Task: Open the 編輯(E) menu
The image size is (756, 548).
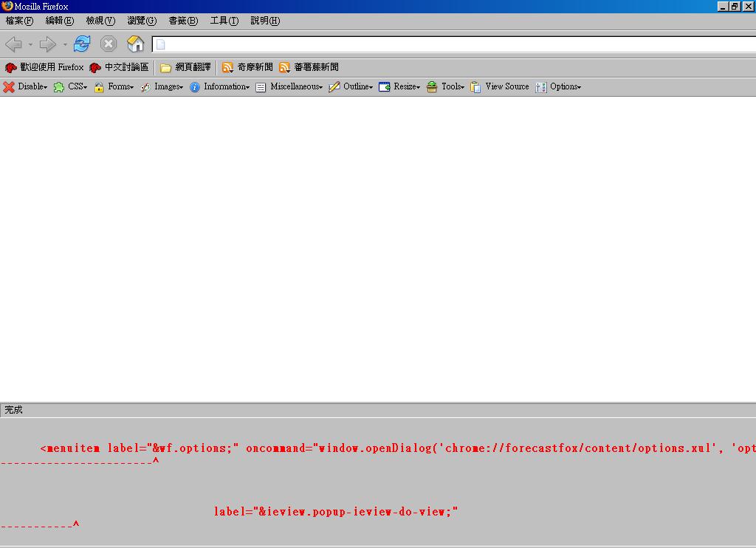Action: tap(60, 21)
